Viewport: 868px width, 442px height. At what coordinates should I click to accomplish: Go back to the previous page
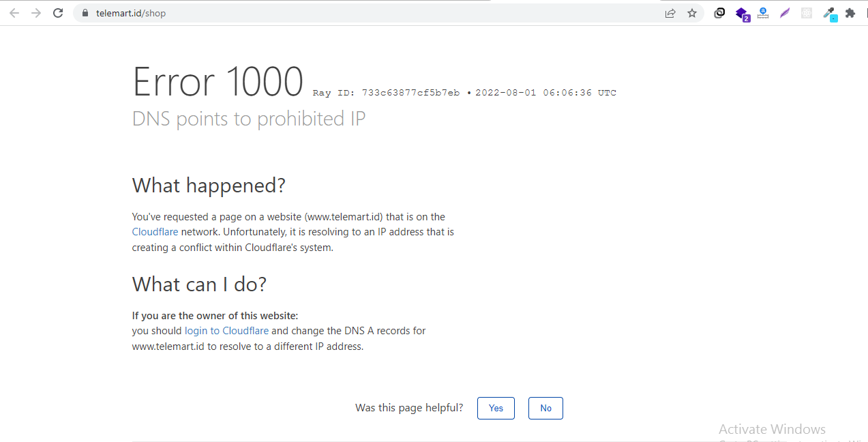pyautogui.click(x=14, y=13)
